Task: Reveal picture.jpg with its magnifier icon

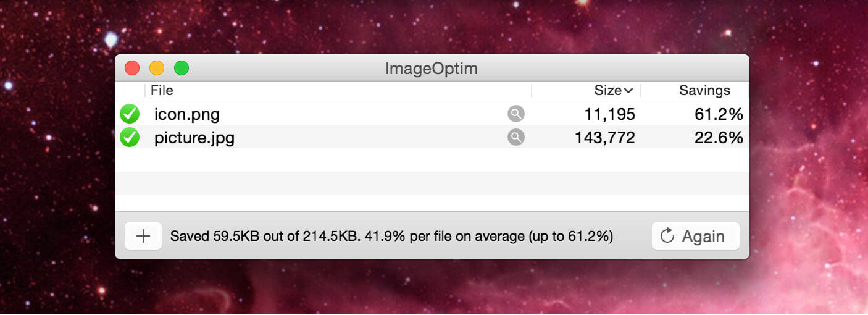Action: (516, 137)
